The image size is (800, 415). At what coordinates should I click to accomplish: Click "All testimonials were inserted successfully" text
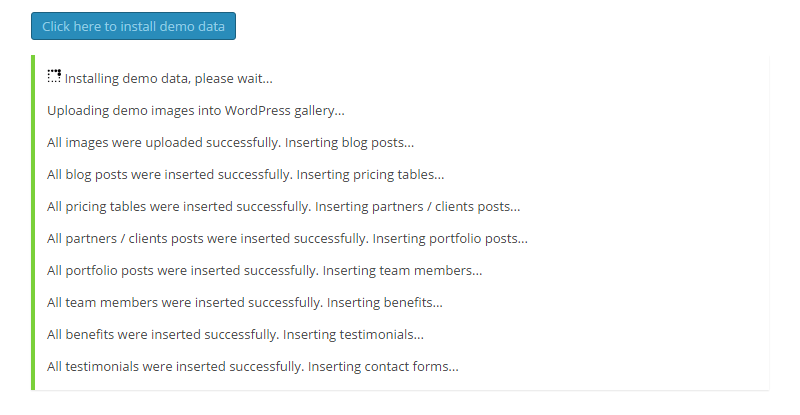(x=175, y=366)
